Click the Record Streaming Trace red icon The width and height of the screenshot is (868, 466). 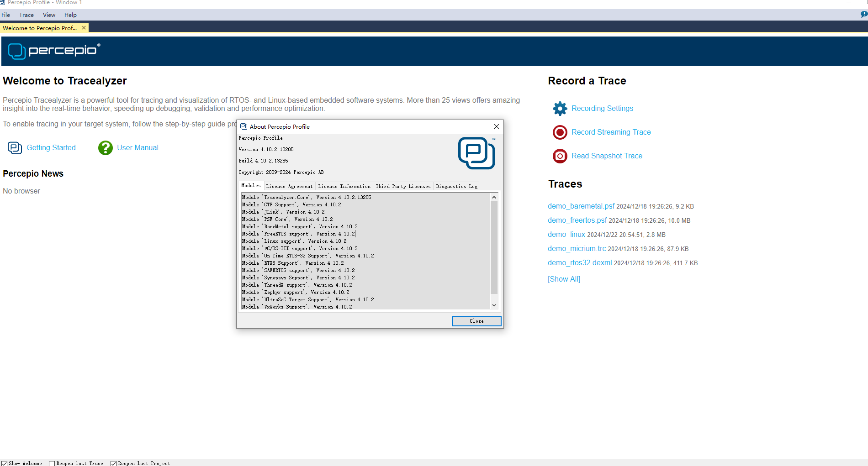560,132
